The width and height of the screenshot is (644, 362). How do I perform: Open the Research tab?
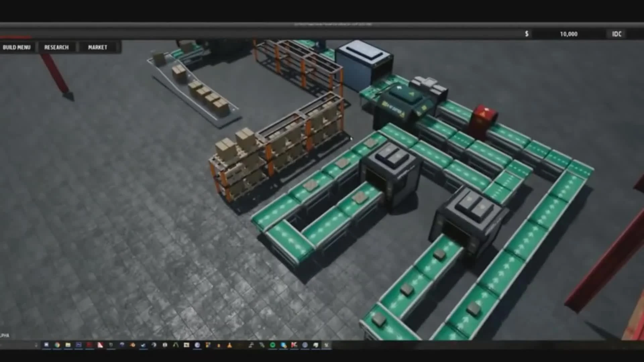[56, 47]
